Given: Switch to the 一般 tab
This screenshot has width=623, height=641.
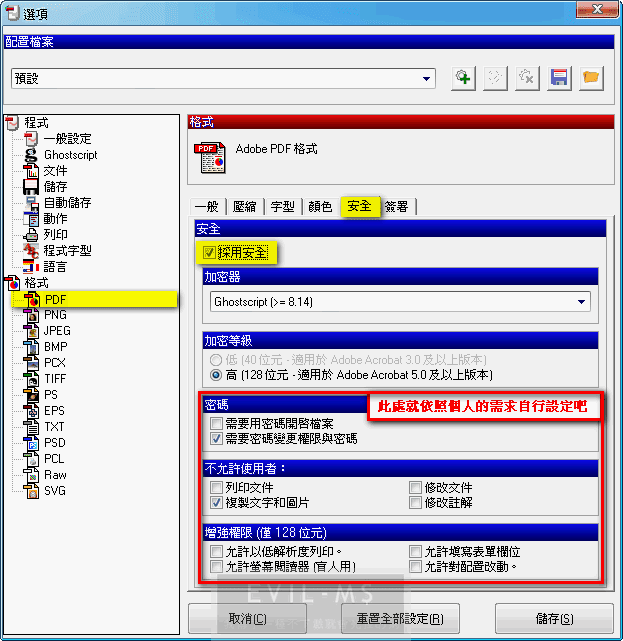Looking at the screenshot, I should pos(207,206).
